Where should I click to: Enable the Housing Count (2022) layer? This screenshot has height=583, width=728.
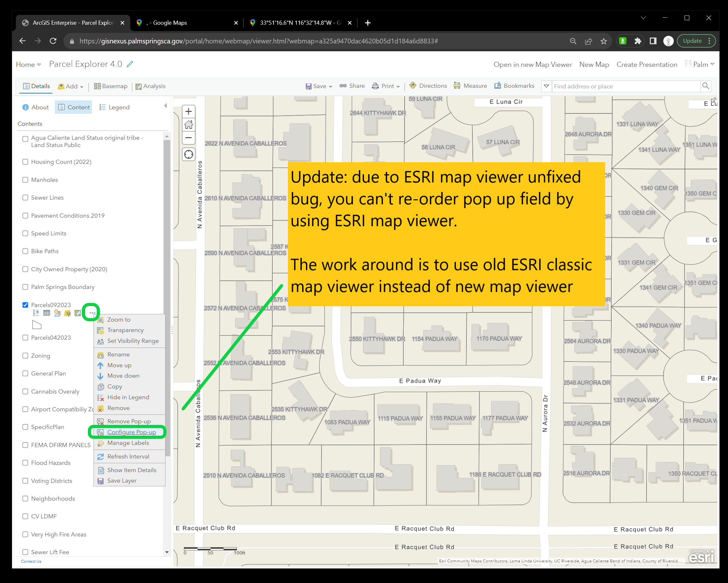(25, 162)
